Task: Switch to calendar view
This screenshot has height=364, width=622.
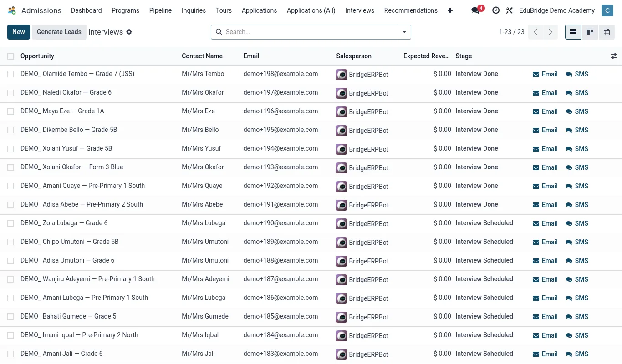Action: [x=607, y=32]
